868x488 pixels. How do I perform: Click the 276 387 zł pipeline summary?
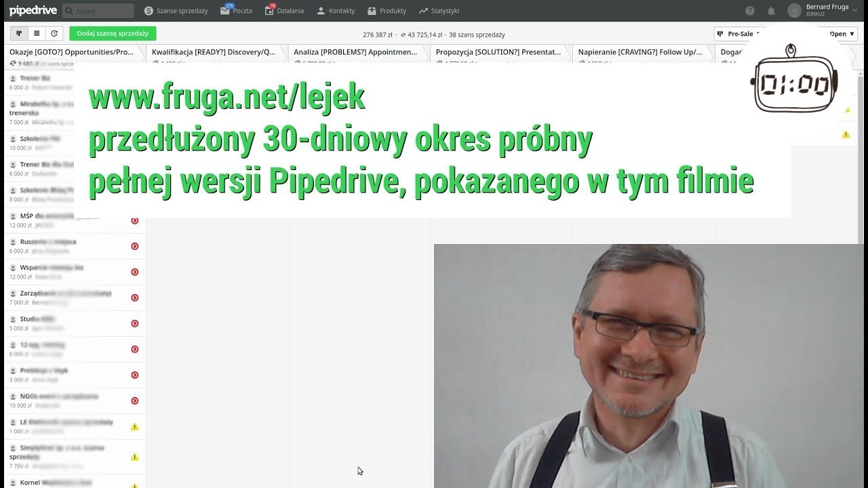(x=378, y=35)
